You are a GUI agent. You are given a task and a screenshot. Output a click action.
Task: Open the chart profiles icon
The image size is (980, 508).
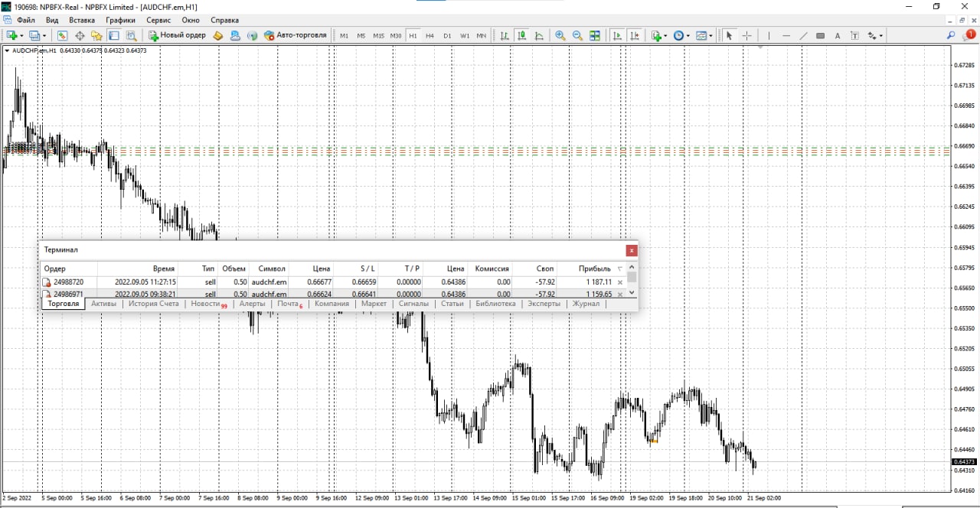pos(34,35)
